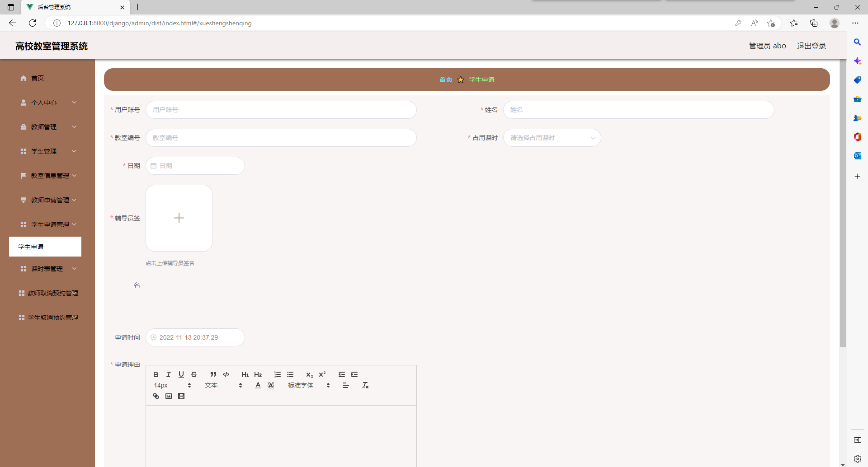Image resolution: width=868 pixels, height=467 pixels.
Task: Toggle bold formatting in editor
Action: pos(156,374)
